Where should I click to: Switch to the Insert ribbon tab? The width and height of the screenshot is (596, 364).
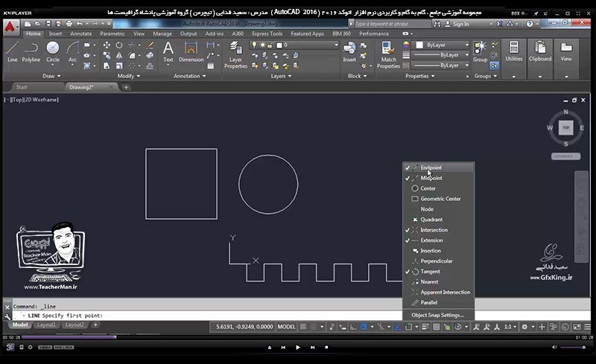pyautogui.click(x=55, y=33)
